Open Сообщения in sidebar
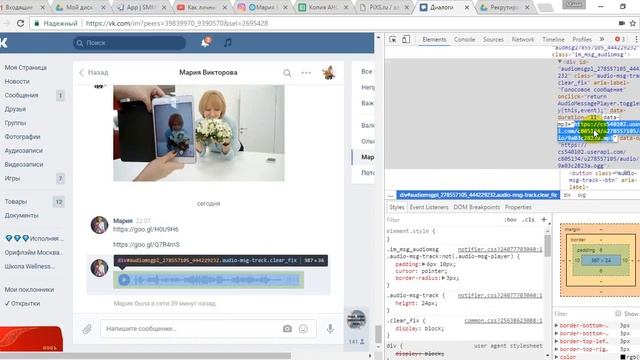640x360 pixels. pyautogui.click(x=21, y=96)
